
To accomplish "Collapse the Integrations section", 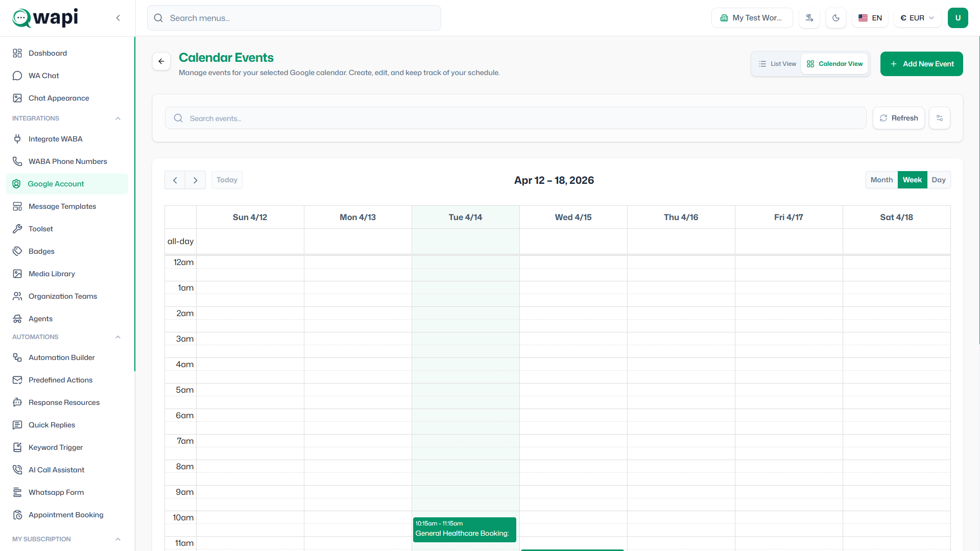I will click(118, 118).
